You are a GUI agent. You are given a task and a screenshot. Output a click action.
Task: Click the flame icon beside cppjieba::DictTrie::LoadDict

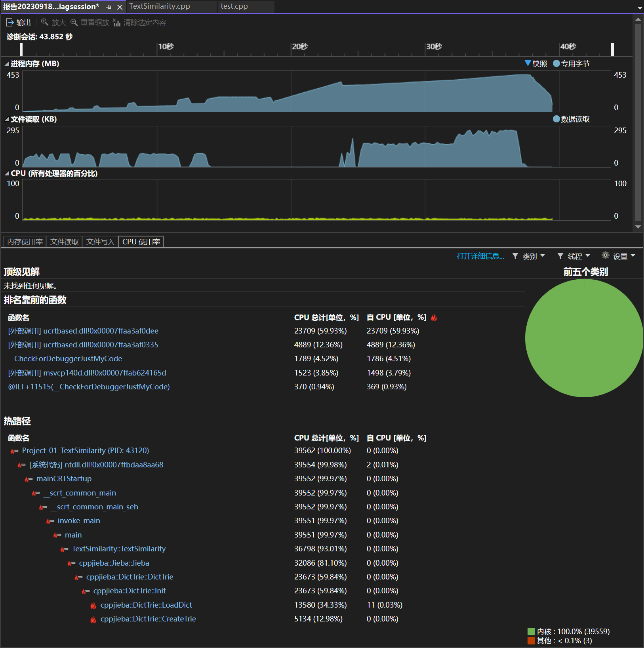93,605
